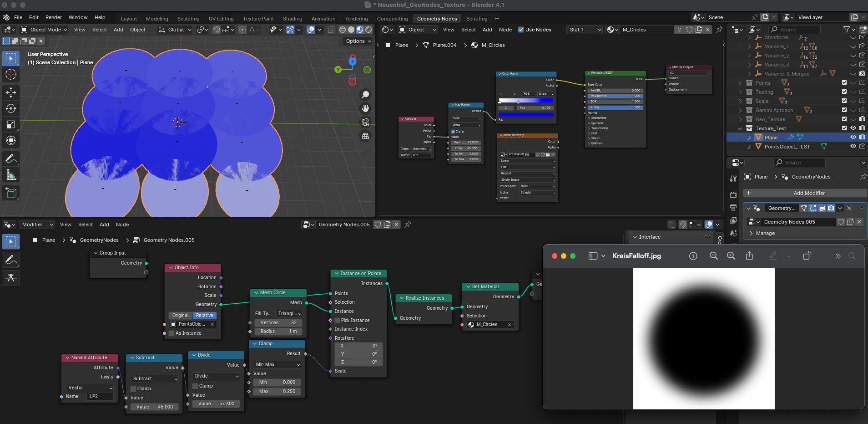The image size is (868, 424).
Task: Click the Annotate tool in geometry node editor
Action: point(11,260)
